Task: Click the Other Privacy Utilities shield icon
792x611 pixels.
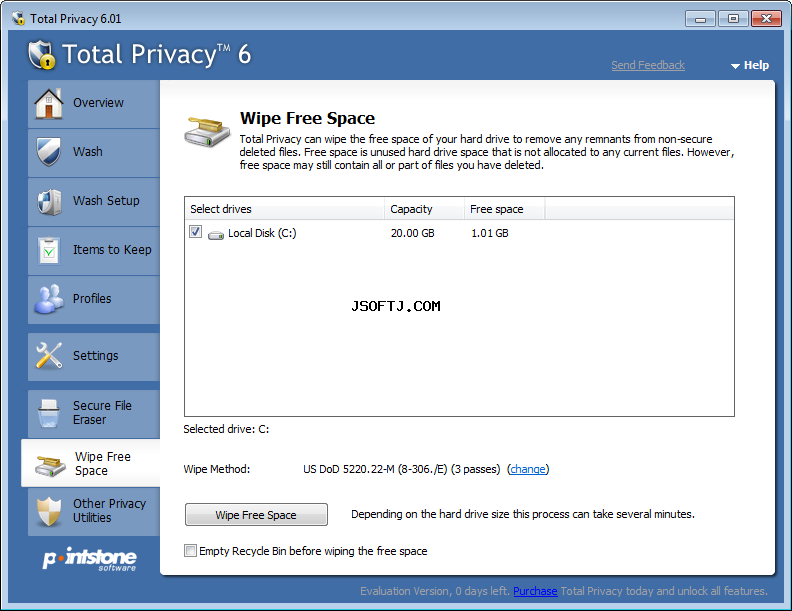Action: [49, 511]
